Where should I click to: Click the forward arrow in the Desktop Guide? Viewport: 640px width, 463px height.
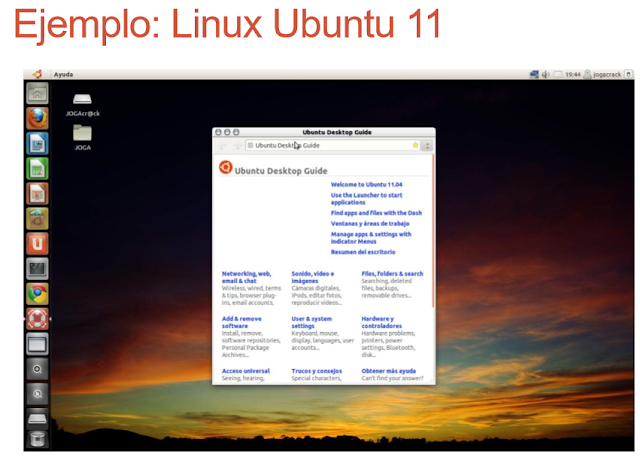[237, 146]
